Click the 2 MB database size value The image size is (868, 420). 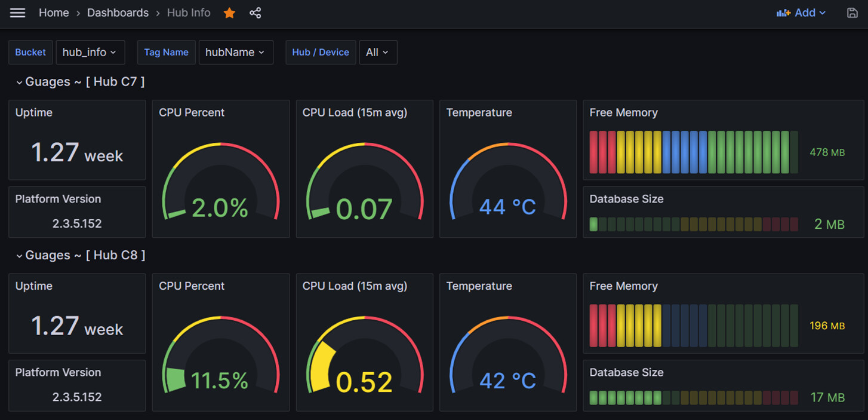tap(829, 224)
